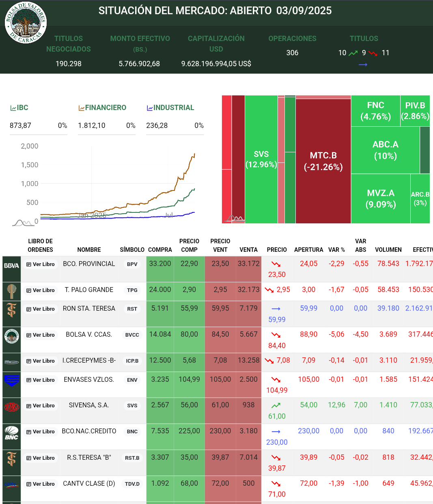Screen dimensions: 433x504
Task: Click the red down-trend icon for ENV price
Action: pyautogui.click(x=276, y=380)
